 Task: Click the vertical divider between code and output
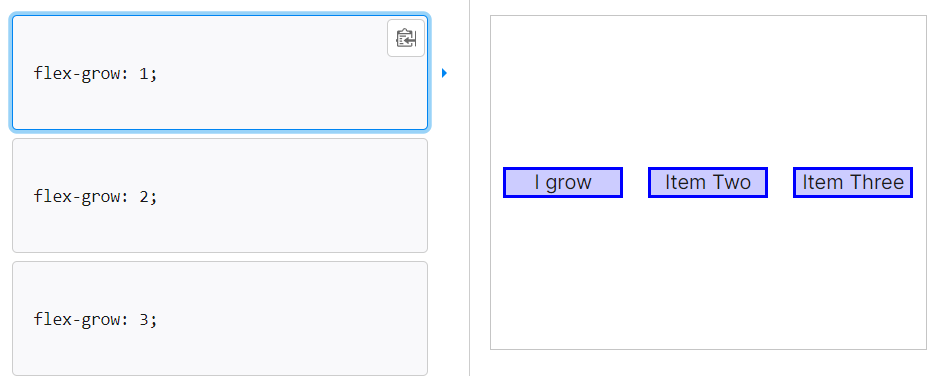tap(469, 188)
